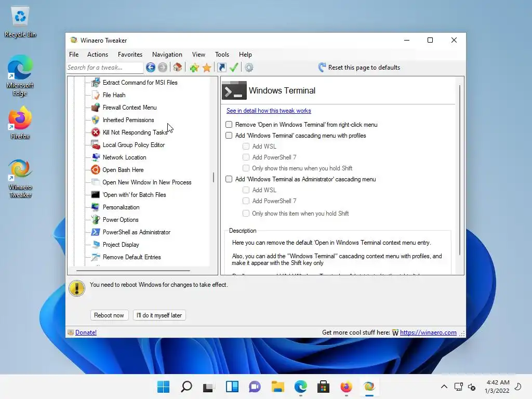Open the https://winaero.com link
This screenshot has height=399, width=532.
click(x=428, y=332)
